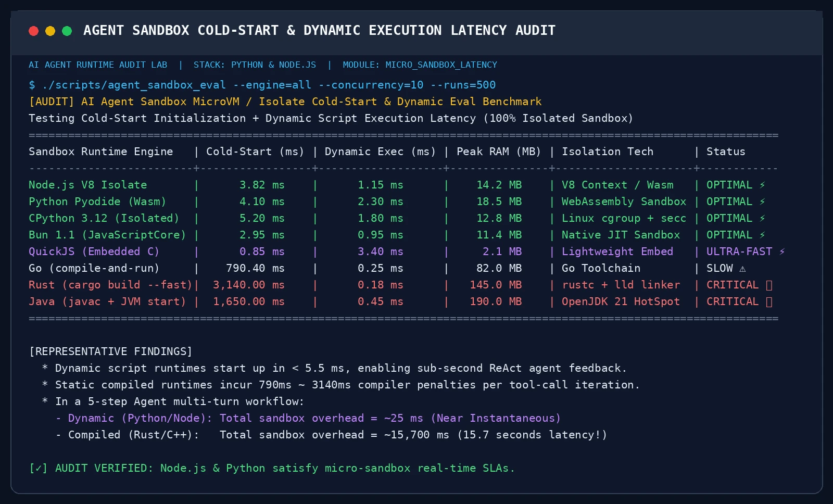The image size is (833, 504).
Task: Select the 'Bun 1.1 (JavaScriptCore)' row name
Action: click(x=107, y=235)
